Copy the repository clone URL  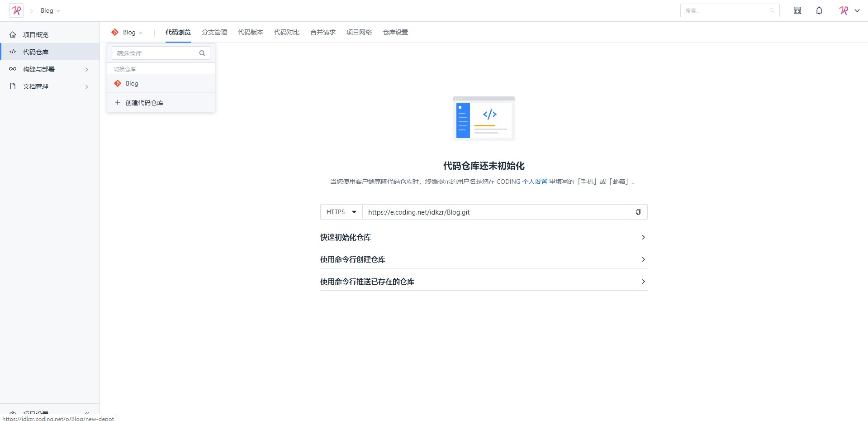[x=638, y=212]
